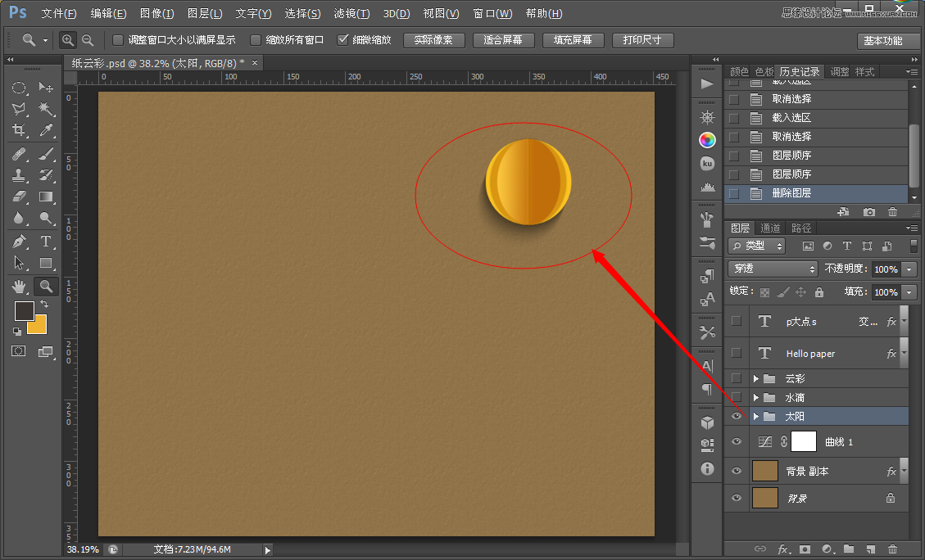Hide the 太阳 group layer

pos(737,416)
